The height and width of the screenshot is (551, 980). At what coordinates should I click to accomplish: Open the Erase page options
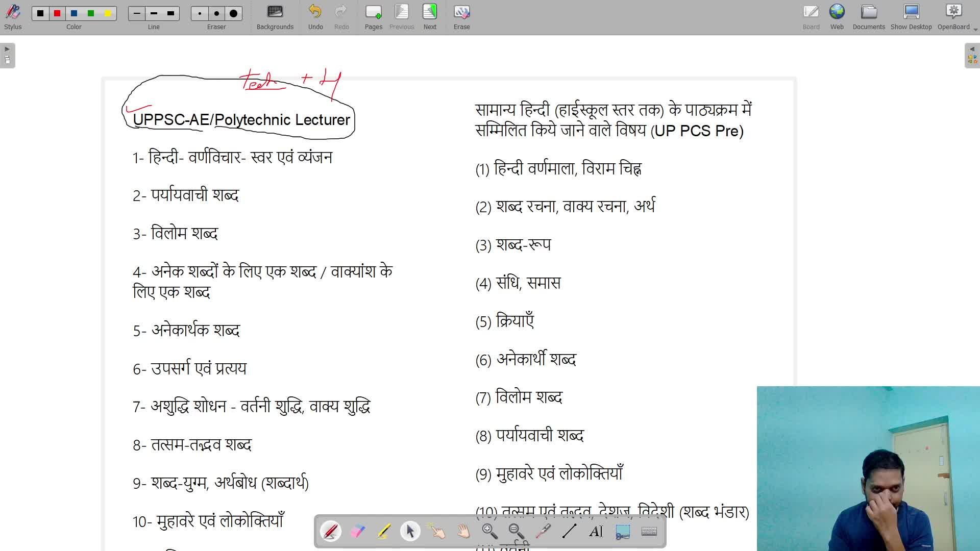[462, 17]
